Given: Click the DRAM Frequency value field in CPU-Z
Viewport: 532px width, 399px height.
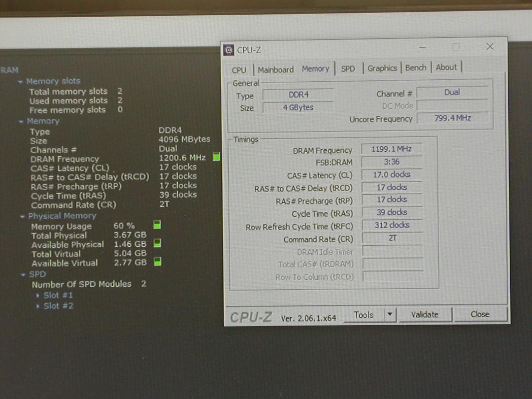Looking at the screenshot, I should tap(391, 149).
